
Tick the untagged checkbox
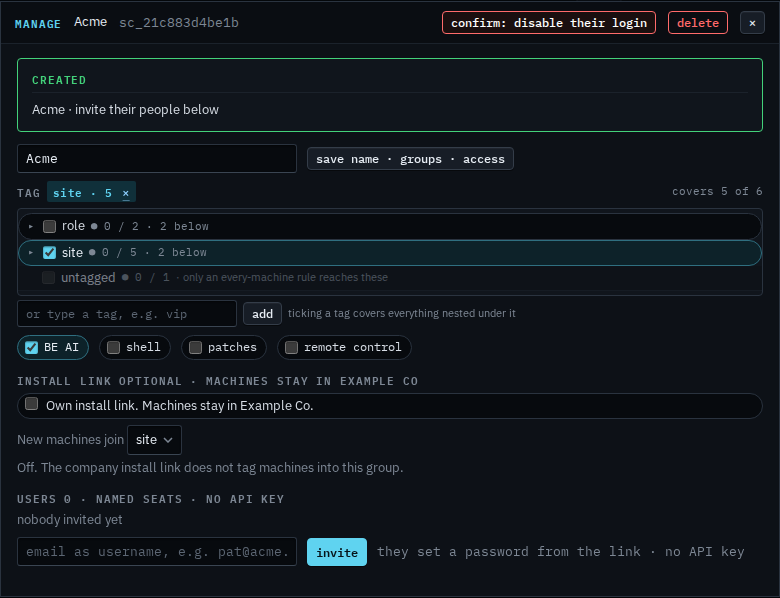[x=48, y=278]
